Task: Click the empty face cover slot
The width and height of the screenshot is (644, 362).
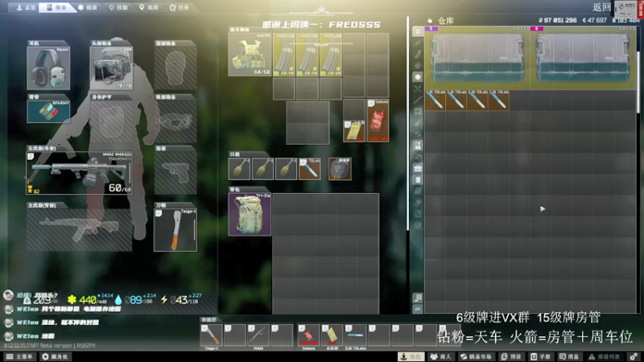Action: [x=175, y=68]
